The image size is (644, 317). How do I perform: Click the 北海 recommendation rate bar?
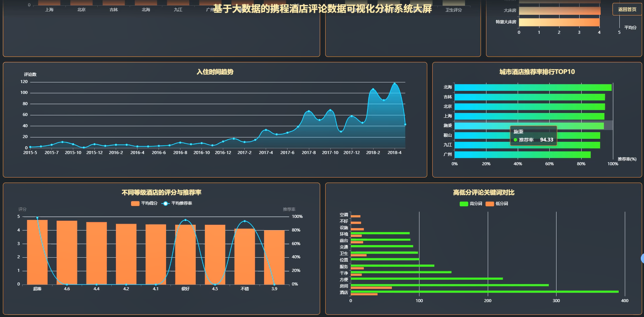coord(533,87)
